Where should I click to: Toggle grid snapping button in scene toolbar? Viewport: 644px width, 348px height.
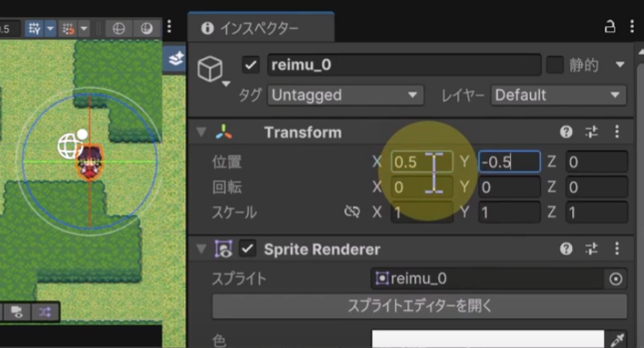35,29
